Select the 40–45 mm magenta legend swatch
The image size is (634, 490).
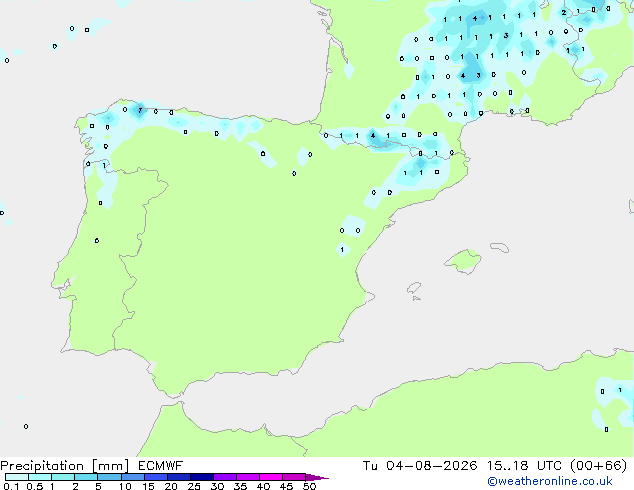point(271,477)
